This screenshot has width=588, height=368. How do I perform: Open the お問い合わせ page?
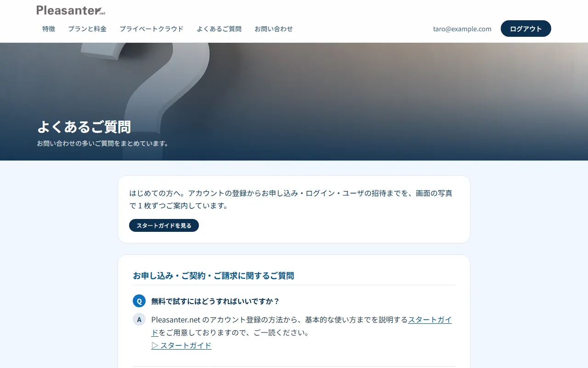[x=274, y=29]
